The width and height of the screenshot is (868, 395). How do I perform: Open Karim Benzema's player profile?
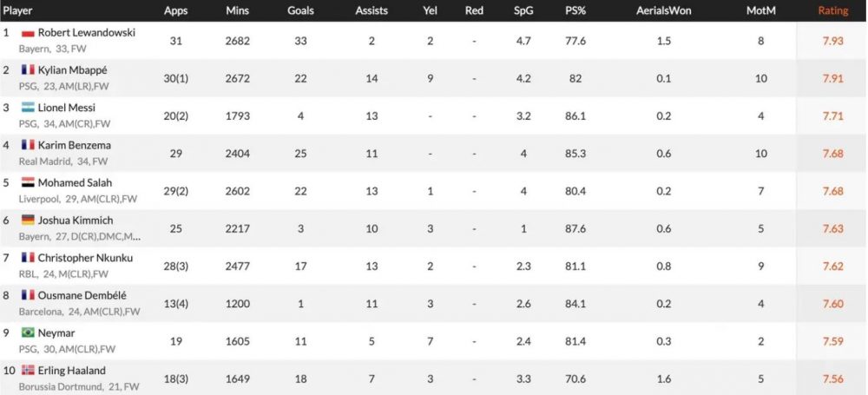[74, 145]
